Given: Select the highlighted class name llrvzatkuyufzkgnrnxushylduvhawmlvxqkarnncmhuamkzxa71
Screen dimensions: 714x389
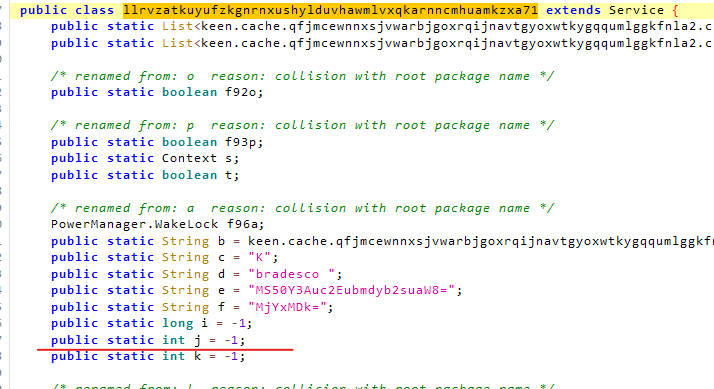Looking at the screenshot, I should click(330, 10).
